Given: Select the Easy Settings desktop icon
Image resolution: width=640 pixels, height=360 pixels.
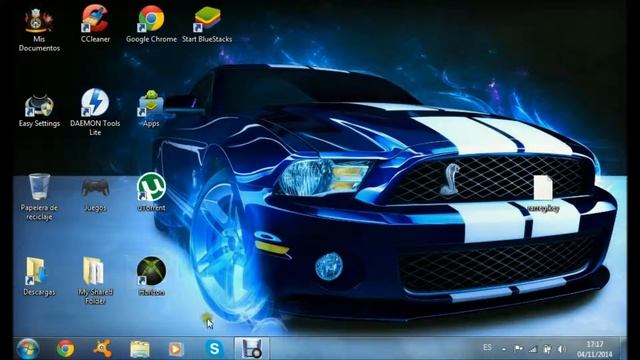Looking at the screenshot, I should pyautogui.click(x=39, y=110).
